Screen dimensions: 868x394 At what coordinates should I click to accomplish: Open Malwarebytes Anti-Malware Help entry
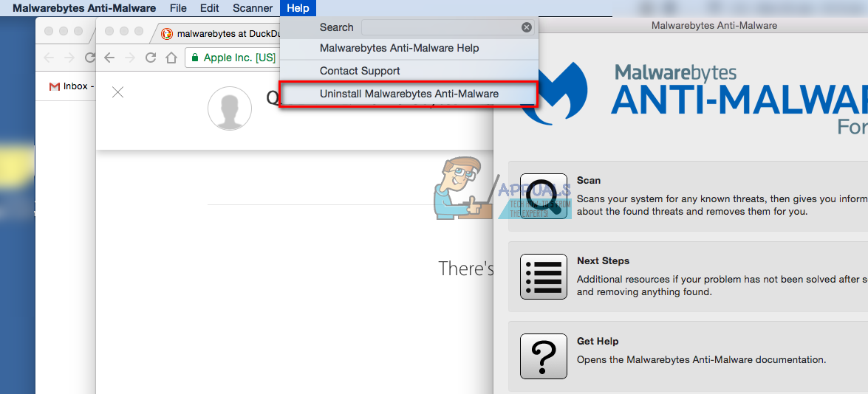point(409,48)
